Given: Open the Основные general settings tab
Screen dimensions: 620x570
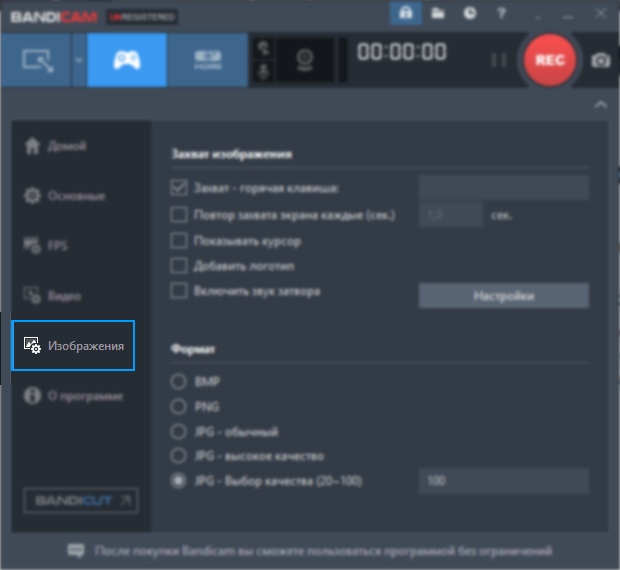Looking at the screenshot, I should tap(65, 196).
